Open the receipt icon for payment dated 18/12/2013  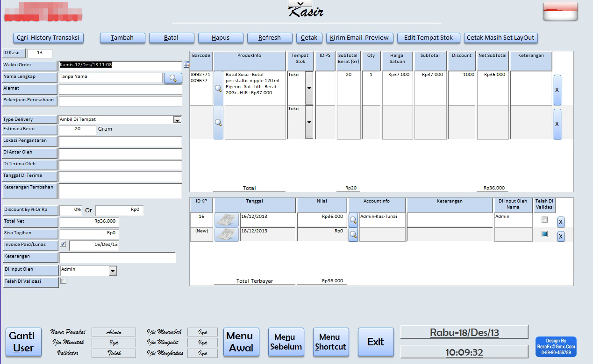[227, 234]
